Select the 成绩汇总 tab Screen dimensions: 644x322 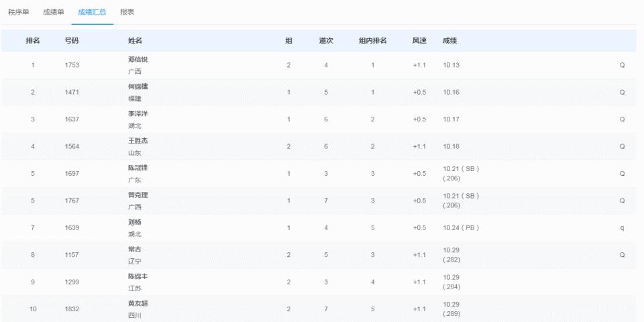coord(92,12)
